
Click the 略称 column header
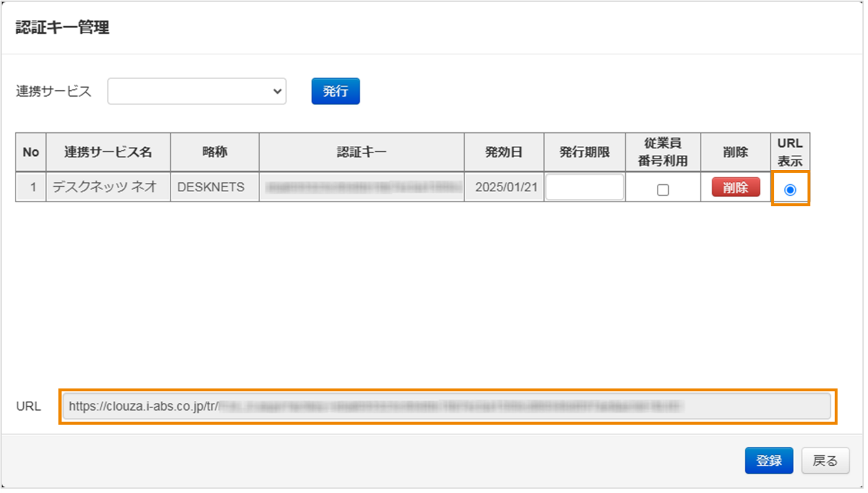pos(214,152)
